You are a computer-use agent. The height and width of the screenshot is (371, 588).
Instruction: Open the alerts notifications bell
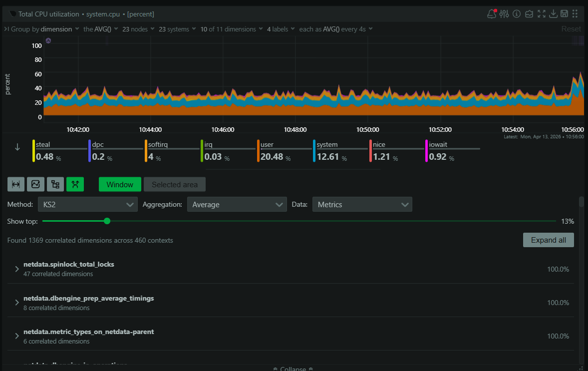[491, 14]
